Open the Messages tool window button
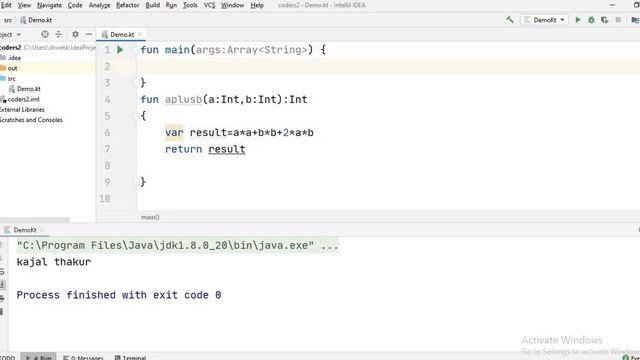Image resolution: width=640 pixels, height=360 pixels. 83,358
